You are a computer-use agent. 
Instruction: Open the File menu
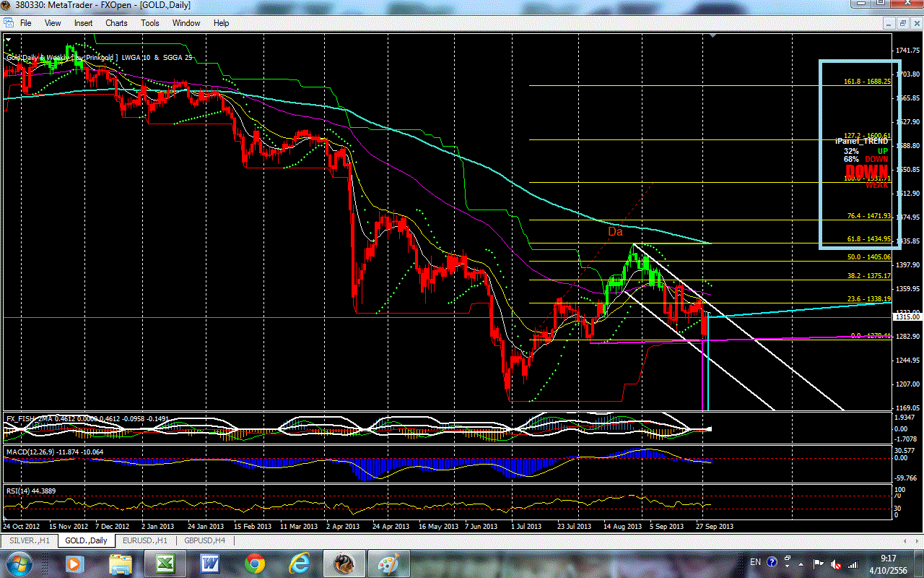click(x=25, y=23)
